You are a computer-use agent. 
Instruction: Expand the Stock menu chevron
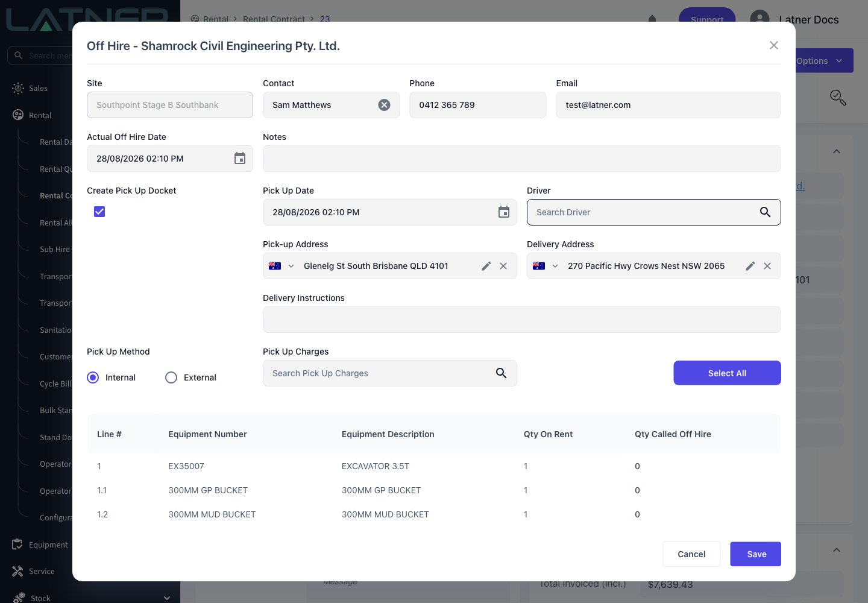pyautogui.click(x=167, y=598)
